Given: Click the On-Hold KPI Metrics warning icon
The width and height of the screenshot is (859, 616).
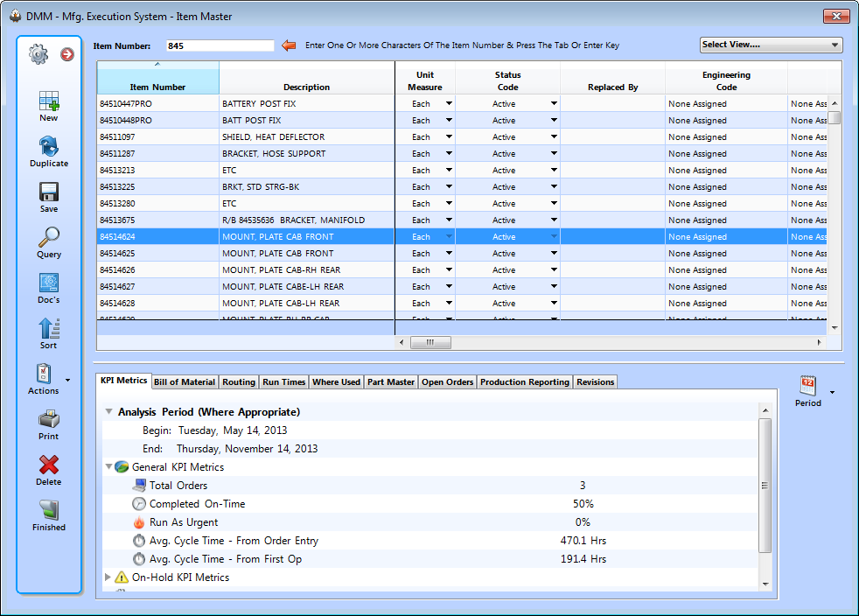Looking at the screenshot, I should pos(122,577).
